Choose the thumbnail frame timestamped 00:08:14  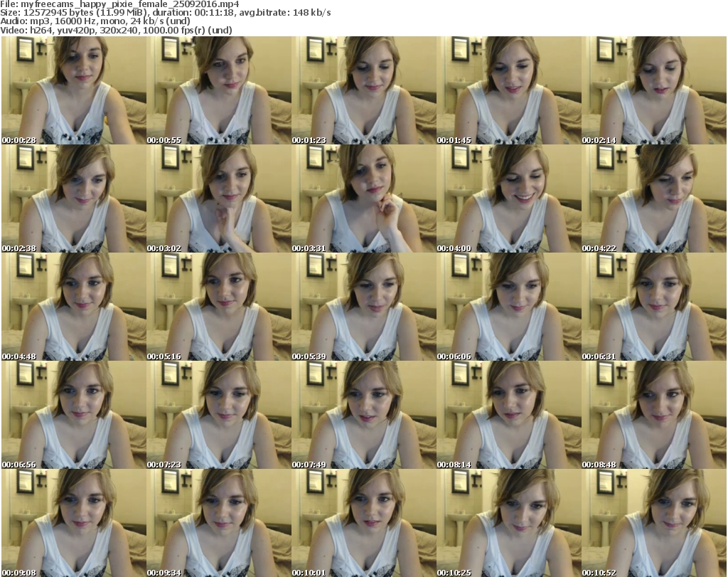click(x=509, y=414)
